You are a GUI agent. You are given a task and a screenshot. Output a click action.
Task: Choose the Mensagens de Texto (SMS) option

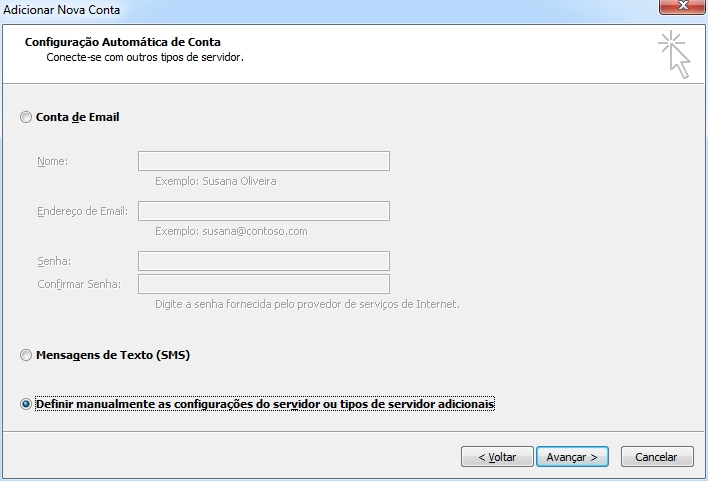pos(26,355)
